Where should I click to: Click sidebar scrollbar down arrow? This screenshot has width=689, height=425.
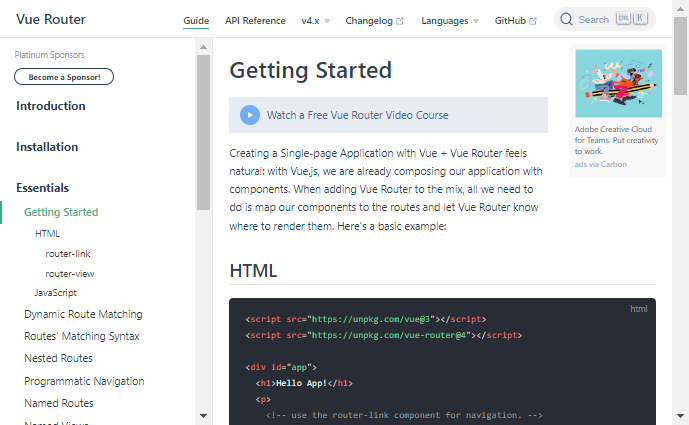tap(203, 416)
